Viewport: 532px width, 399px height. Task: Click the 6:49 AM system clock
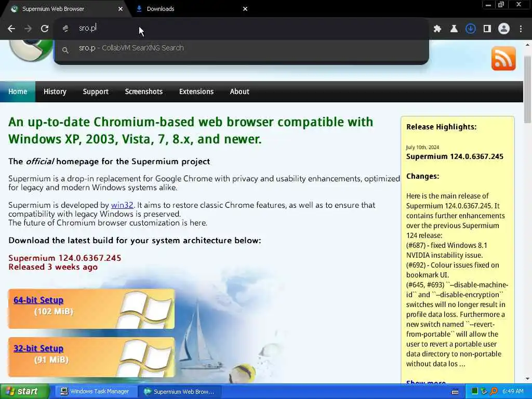tap(513, 392)
